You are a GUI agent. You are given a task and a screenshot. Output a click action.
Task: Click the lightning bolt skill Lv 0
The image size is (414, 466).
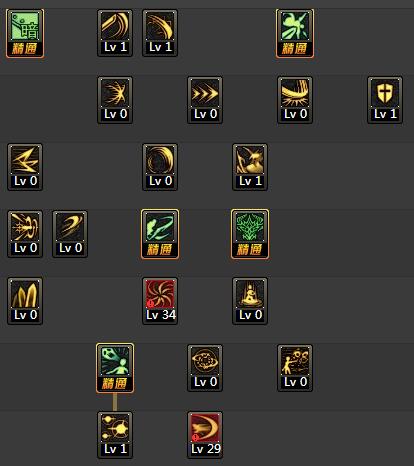(25, 167)
